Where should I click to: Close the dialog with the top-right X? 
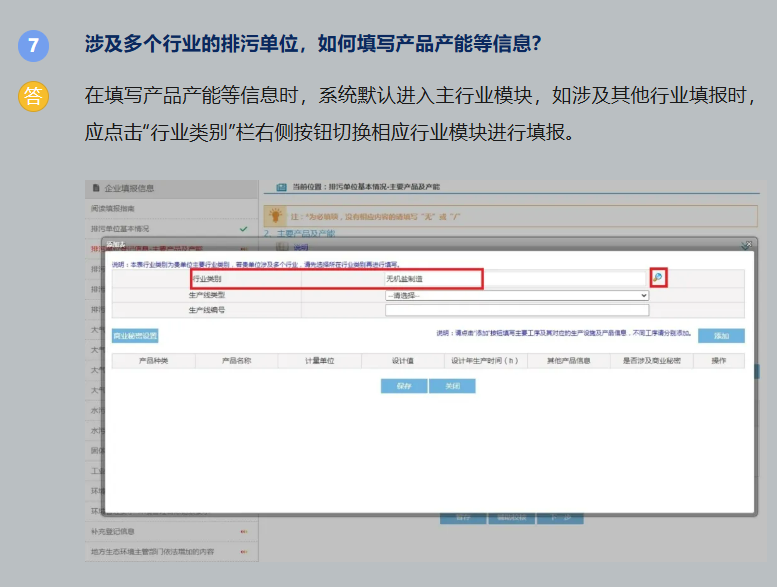pyautogui.click(x=745, y=245)
